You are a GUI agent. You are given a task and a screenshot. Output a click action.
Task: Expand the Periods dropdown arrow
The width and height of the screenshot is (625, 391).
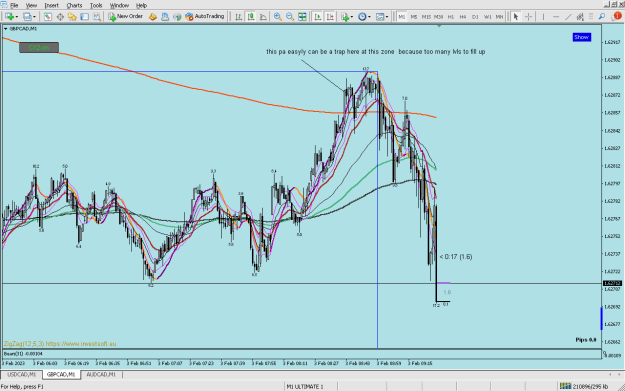click(x=369, y=17)
